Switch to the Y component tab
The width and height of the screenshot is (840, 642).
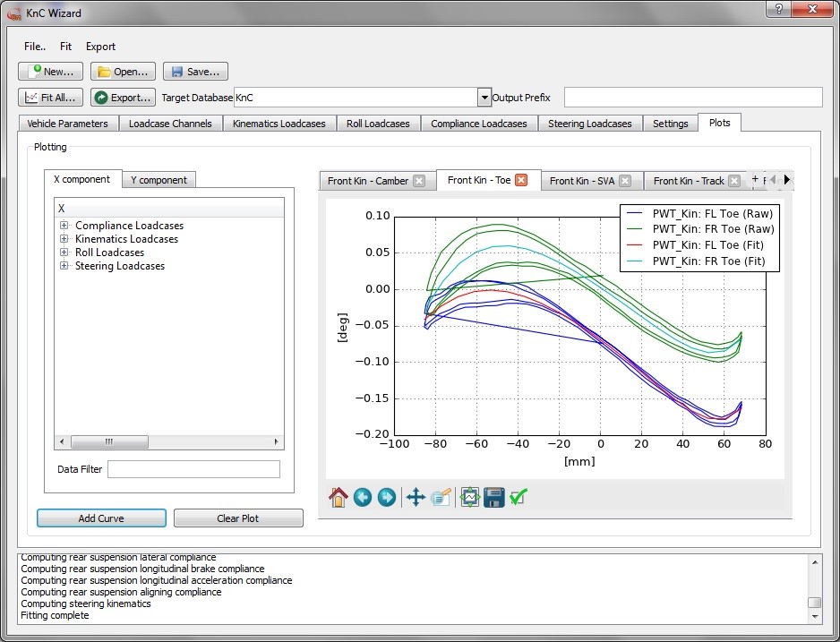click(159, 180)
